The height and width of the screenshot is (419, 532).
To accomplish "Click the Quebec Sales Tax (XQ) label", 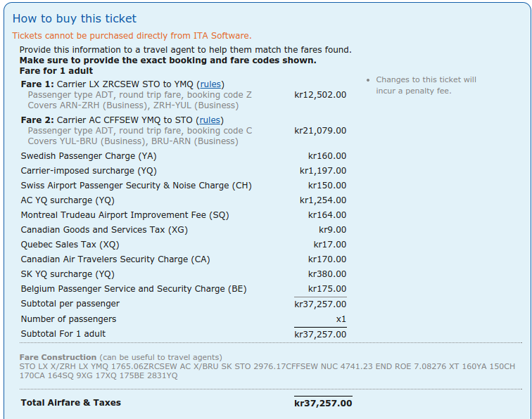I will [x=70, y=245].
